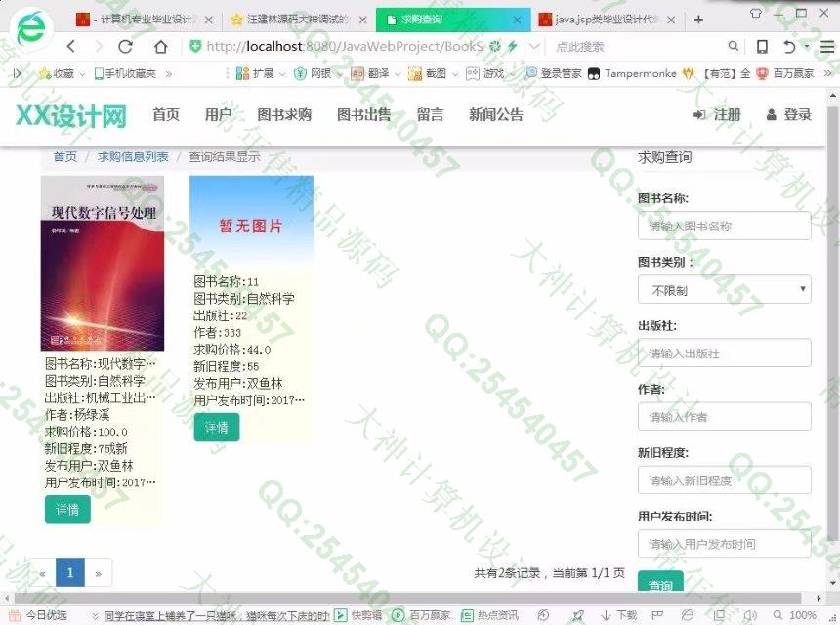Screen dimensions: 840x625
Task: Toggle the sound icon in status bar
Action: coord(750,615)
